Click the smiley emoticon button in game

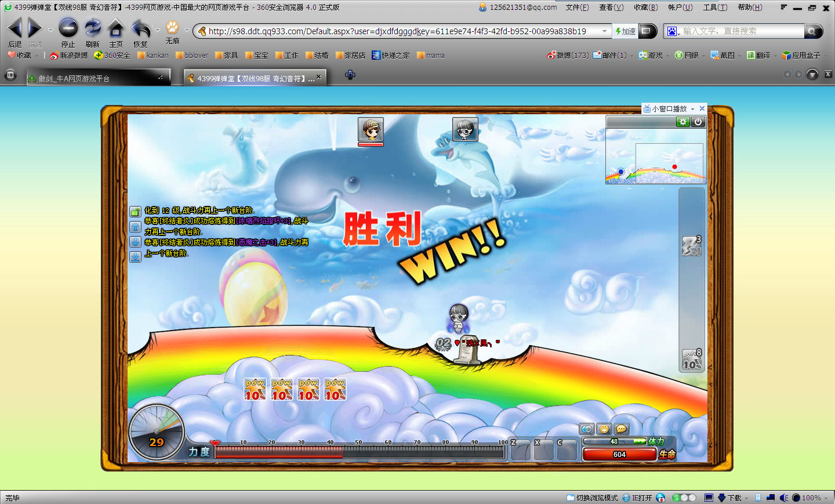604,429
